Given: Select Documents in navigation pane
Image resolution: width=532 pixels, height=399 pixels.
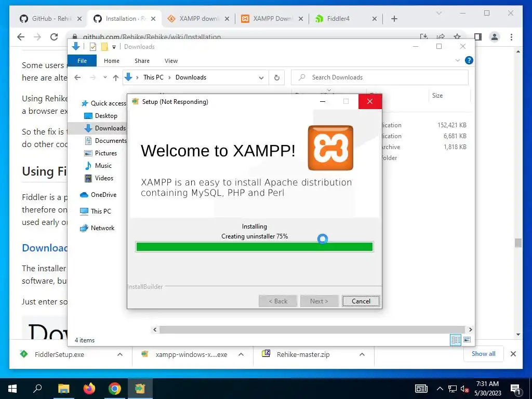Looking at the screenshot, I should [105, 140].
